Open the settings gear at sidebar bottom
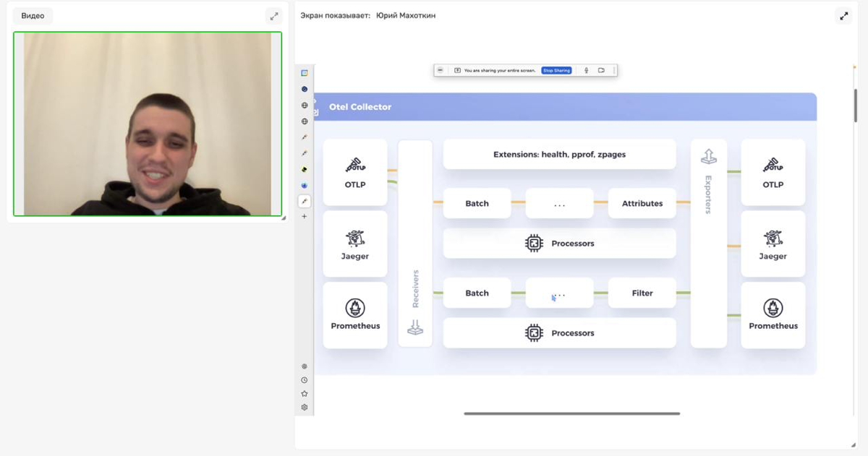The height and width of the screenshot is (456, 868). 305,408
